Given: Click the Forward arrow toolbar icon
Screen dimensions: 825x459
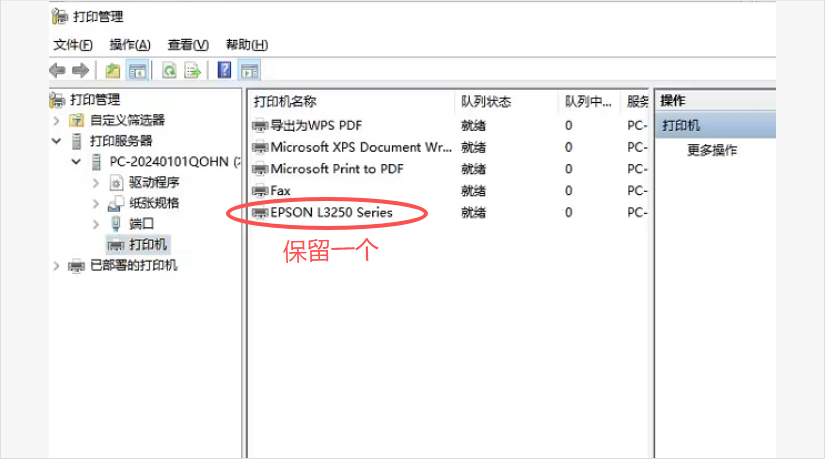Looking at the screenshot, I should click(x=80, y=70).
